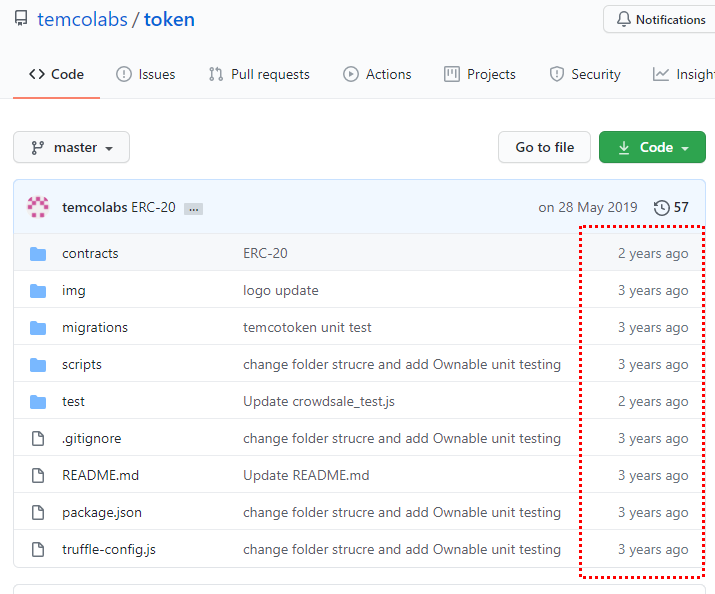Open the Update README.md commit message
715x594 pixels.
(x=306, y=475)
